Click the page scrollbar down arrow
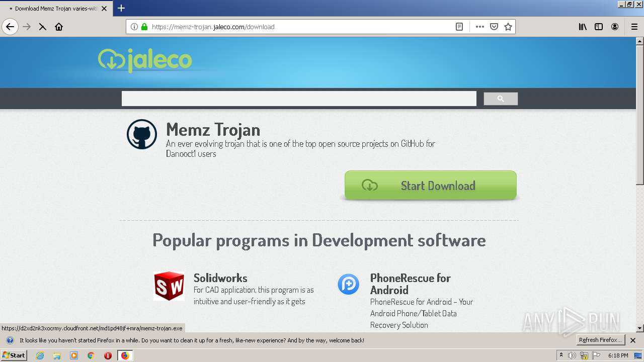 coord(640,328)
